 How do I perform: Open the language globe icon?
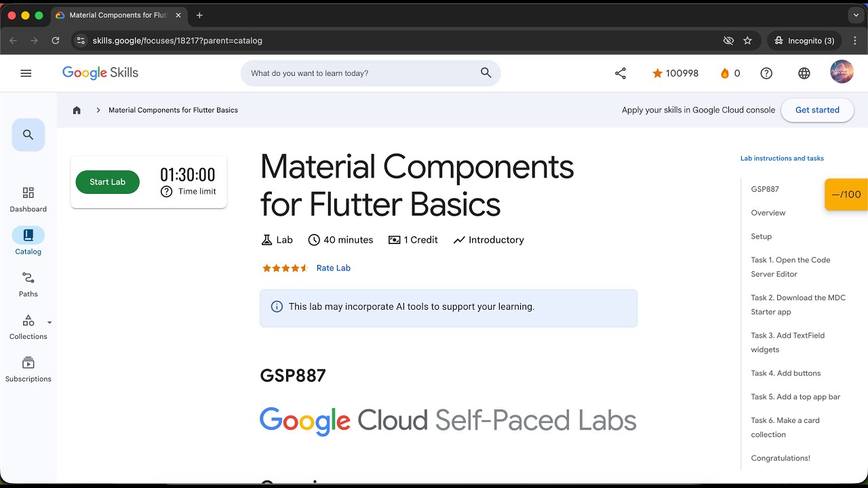point(804,73)
